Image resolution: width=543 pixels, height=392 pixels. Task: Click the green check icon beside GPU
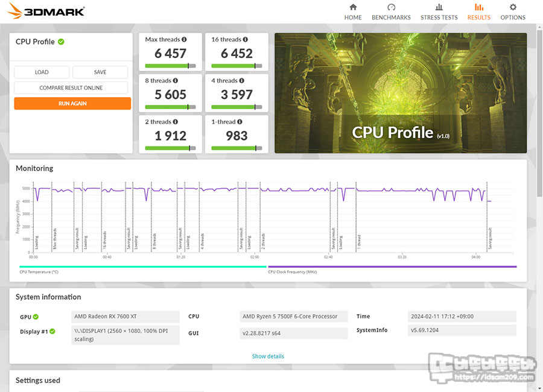(36, 317)
